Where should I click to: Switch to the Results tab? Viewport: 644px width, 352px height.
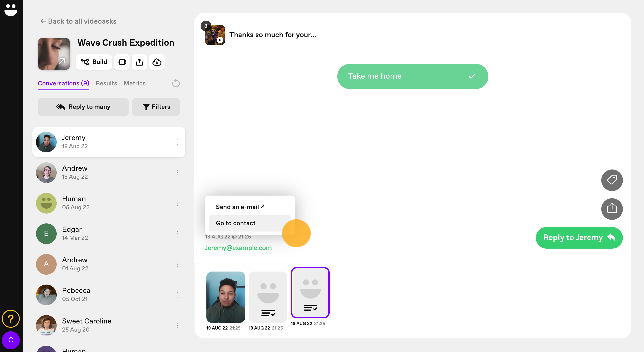pos(106,83)
